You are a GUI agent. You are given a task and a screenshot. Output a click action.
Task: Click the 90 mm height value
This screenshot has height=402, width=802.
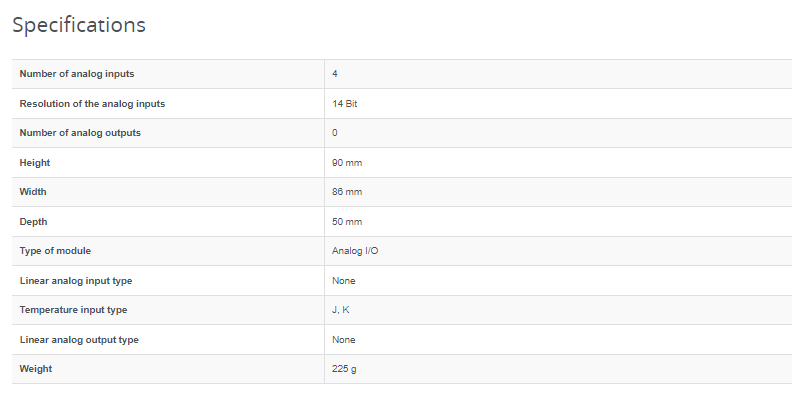coord(347,163)
